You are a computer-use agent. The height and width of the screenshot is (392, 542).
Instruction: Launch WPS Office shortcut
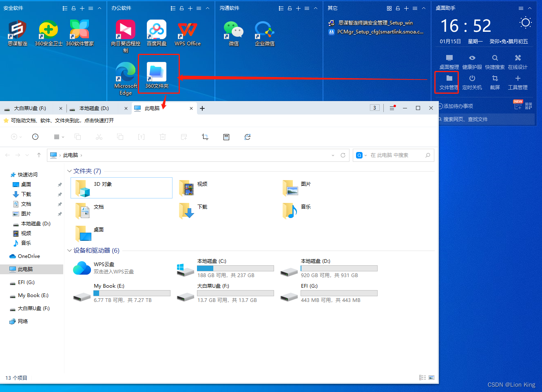coord(188,33)
